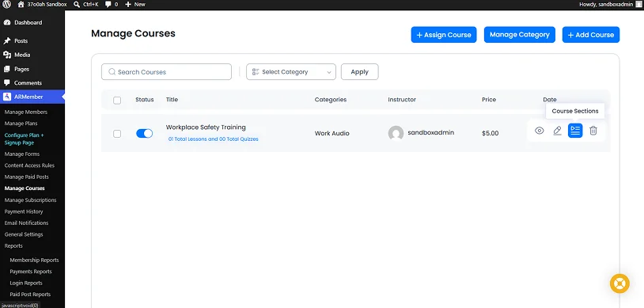This screenshot has height=308, width=644.
Task: Open Posts in sidebar
Action: (21, 40)
